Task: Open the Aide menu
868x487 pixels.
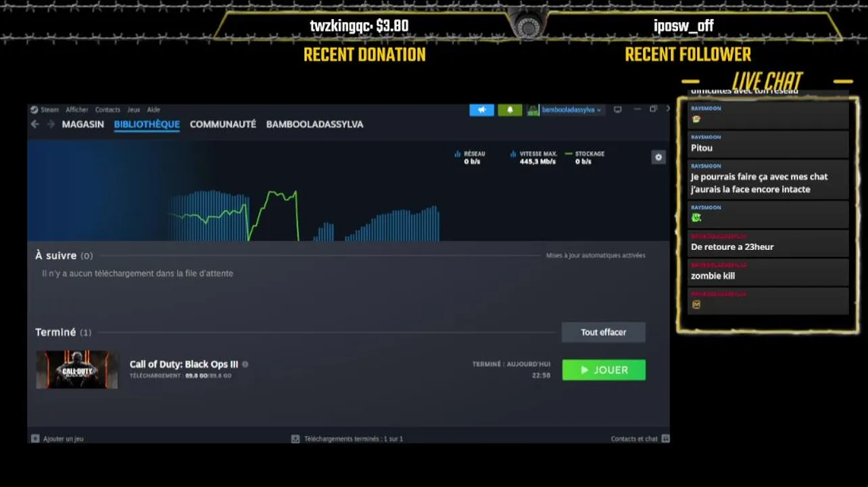Action: pos(153,110)
